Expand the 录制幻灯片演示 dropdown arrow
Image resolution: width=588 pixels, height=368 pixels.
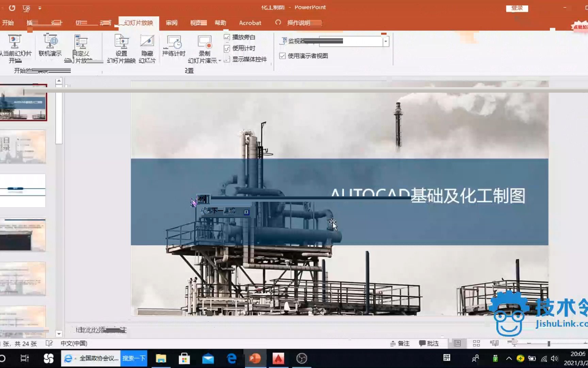pos(219,60)
